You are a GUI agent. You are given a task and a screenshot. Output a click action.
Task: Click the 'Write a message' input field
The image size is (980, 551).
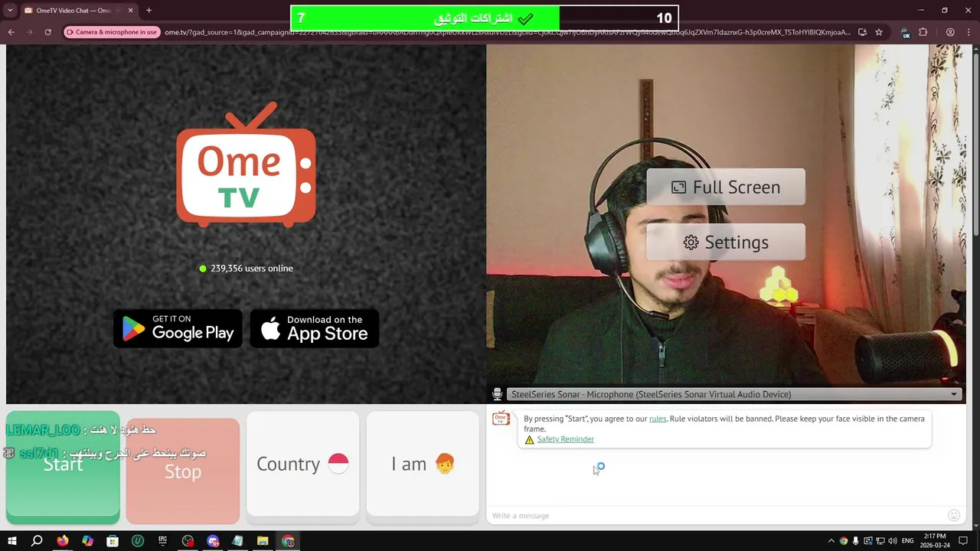[716, 515]
